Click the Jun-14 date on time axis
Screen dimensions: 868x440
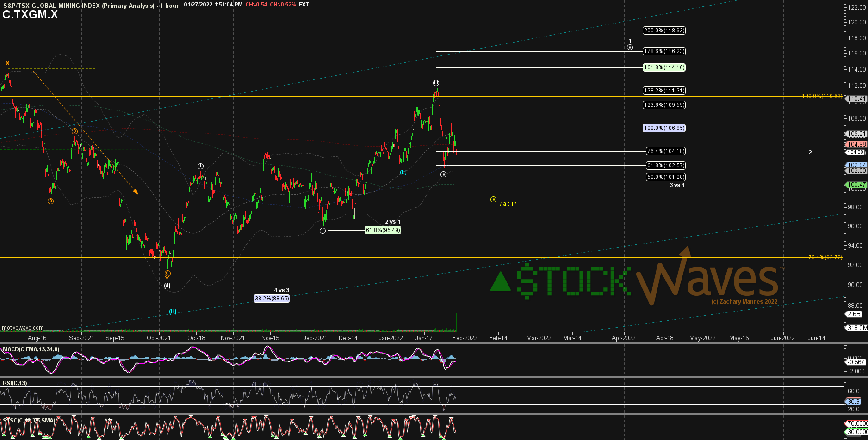pyautogui.click(x=816, y=338)
